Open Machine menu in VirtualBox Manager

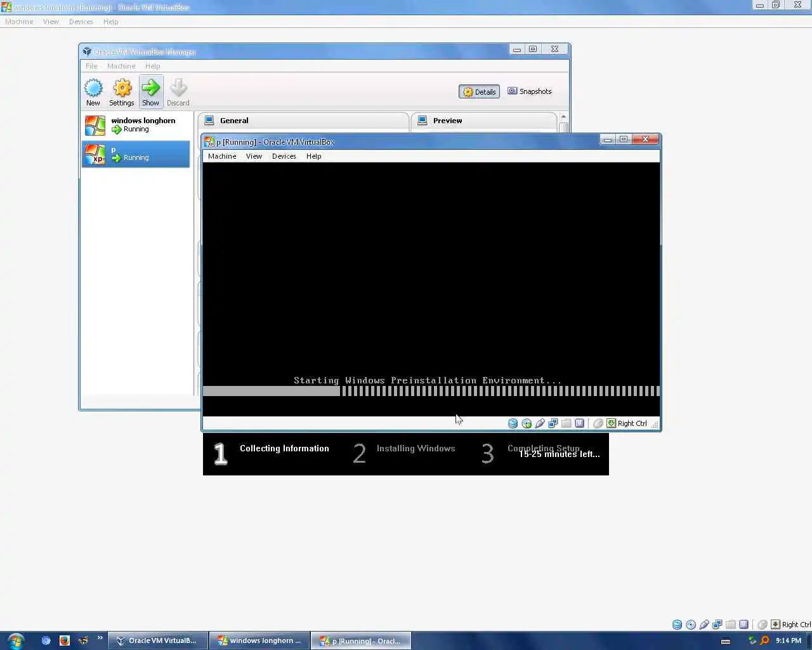121,66
